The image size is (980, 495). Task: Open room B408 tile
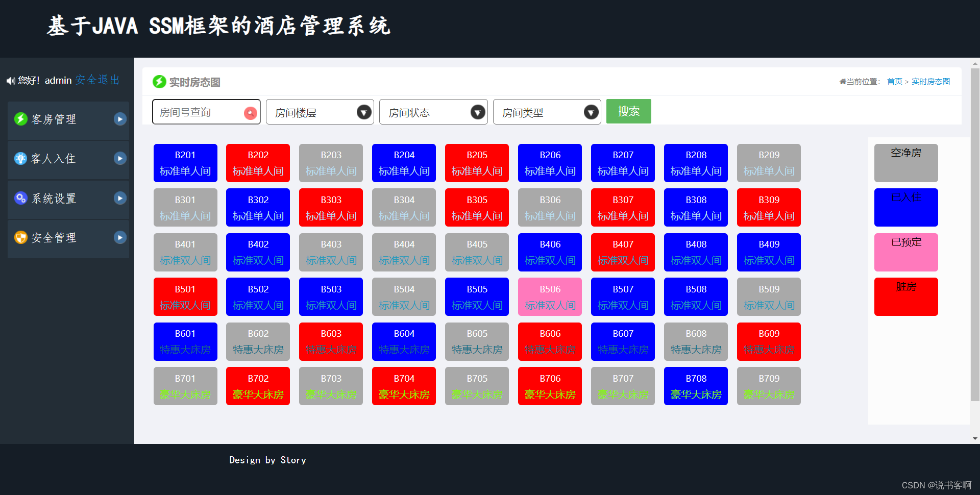696,252
